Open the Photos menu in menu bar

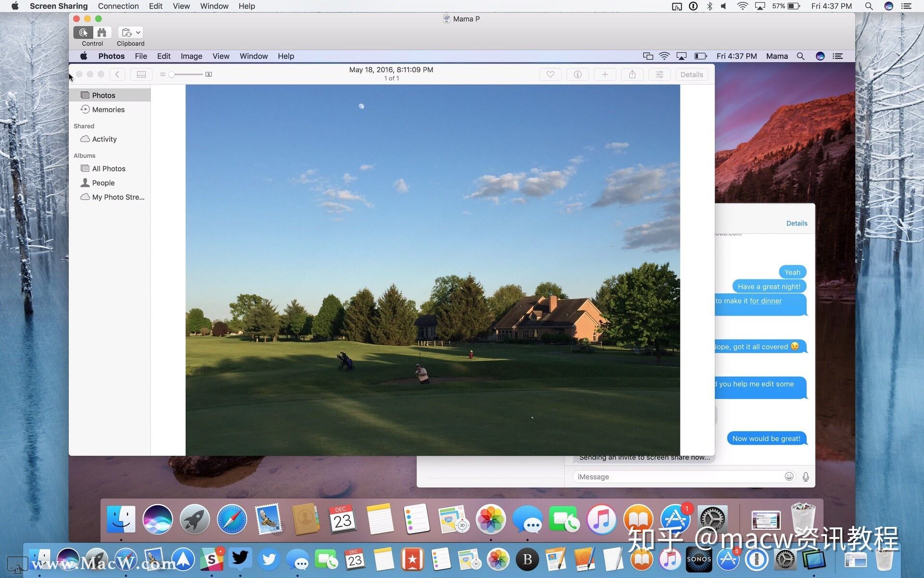[111, 55]
